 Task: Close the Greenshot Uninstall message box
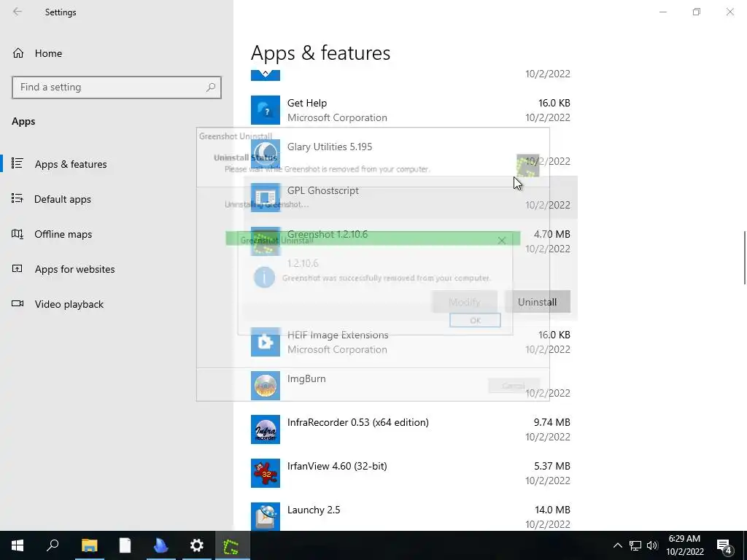coord(501,241)
